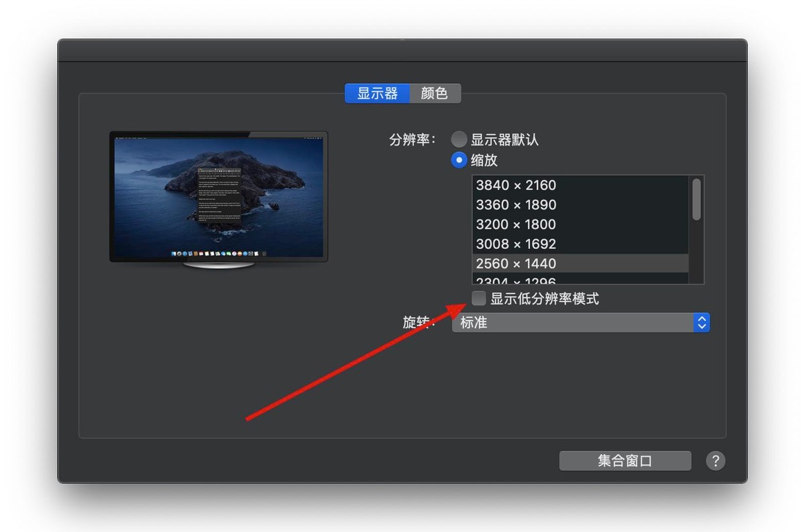Select the 3360 × 1890 resolution

(515, 205)
